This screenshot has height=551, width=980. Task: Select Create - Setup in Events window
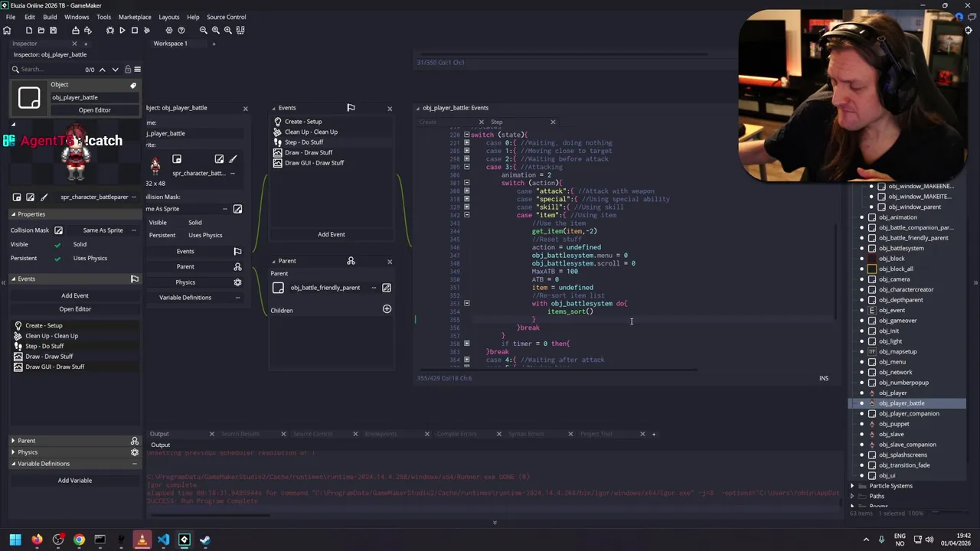click(303, 122)
